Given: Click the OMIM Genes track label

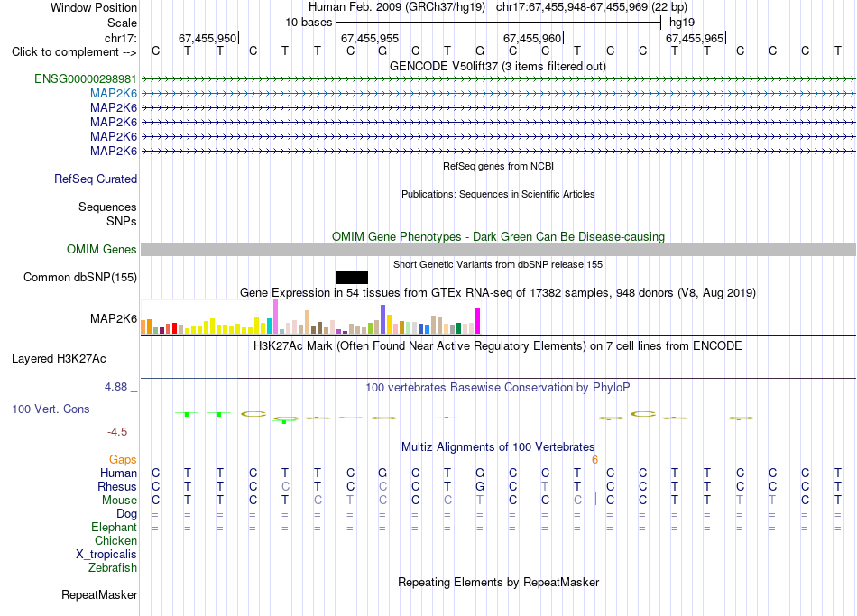Looking at the screenshot, I should click(102, 249).
